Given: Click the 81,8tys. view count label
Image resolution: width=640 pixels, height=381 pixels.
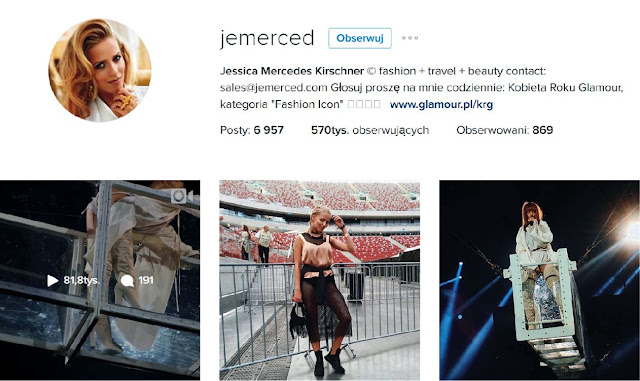Looking at the screenshot, I should click(81, 281).
